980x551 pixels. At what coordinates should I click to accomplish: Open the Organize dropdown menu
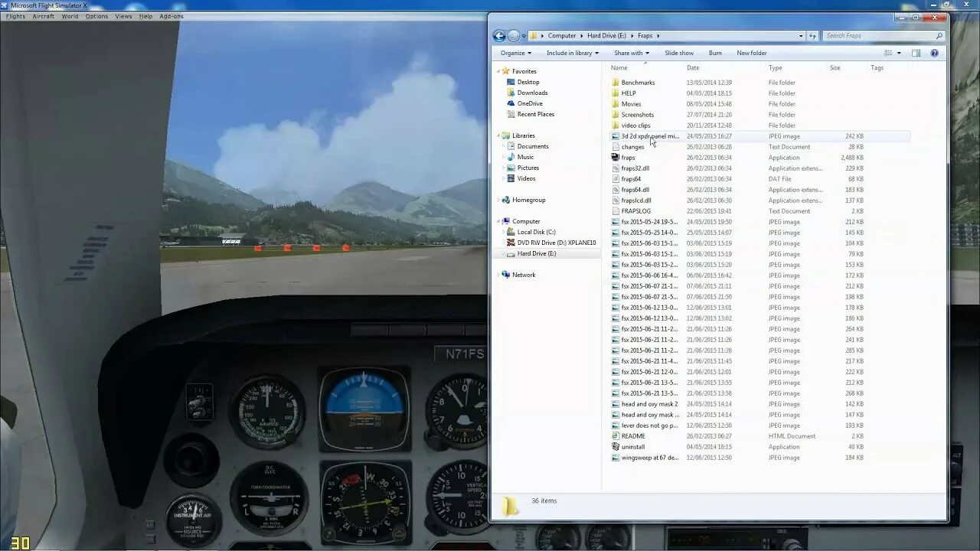[x=515, y=53]
